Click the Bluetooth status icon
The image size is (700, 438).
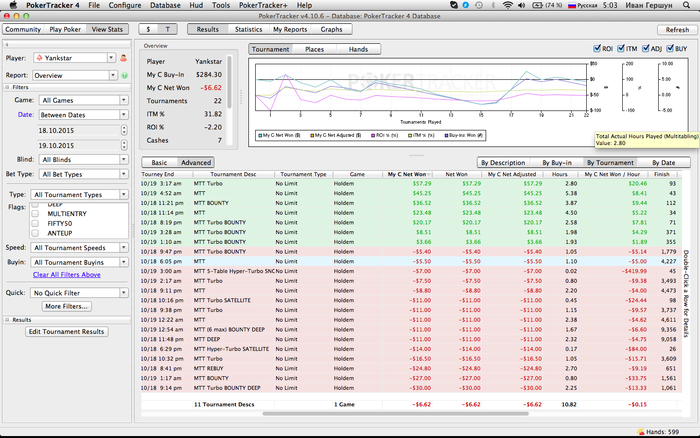(x=493, y=5)
